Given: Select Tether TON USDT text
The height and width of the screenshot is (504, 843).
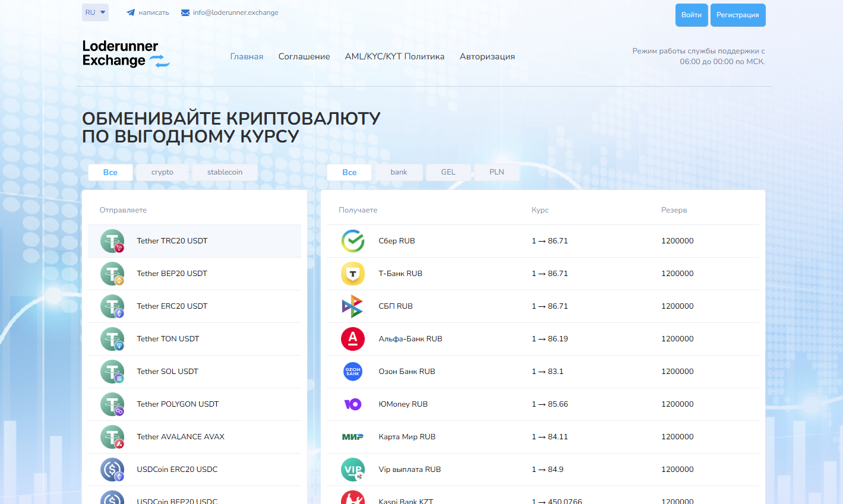Looking at the screenshot, I should click(168, 339).
